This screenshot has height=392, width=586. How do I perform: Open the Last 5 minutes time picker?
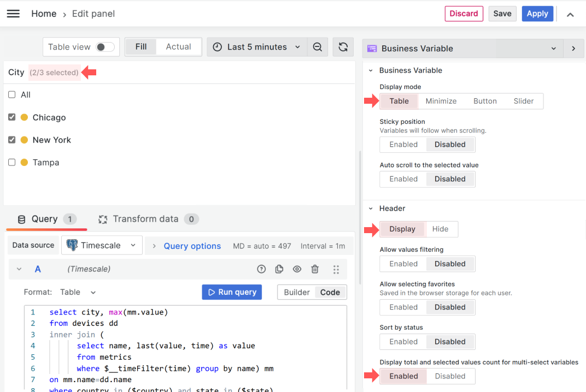pos(256,47)
